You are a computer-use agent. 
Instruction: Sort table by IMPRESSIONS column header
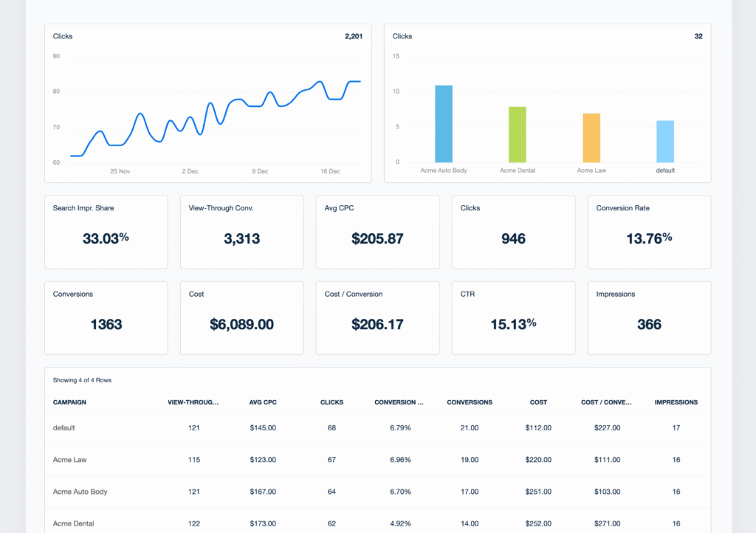click(x=676, y=402)
